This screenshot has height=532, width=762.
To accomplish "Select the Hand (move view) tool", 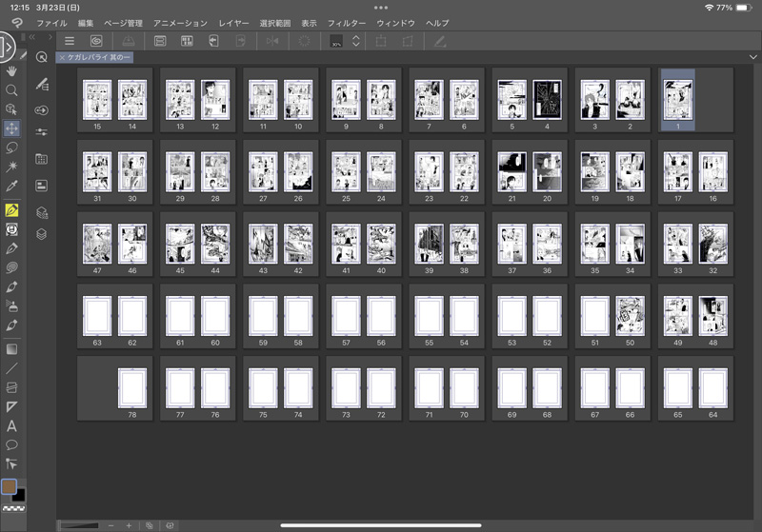I will click(x=11, y=70).
